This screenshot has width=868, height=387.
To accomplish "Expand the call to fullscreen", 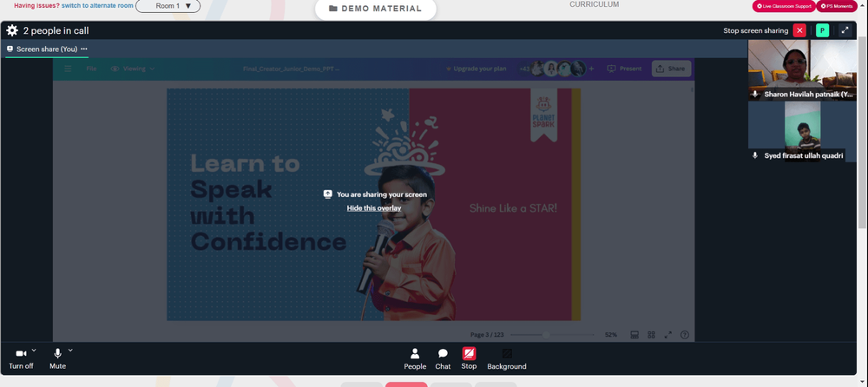I will [845, 30].
